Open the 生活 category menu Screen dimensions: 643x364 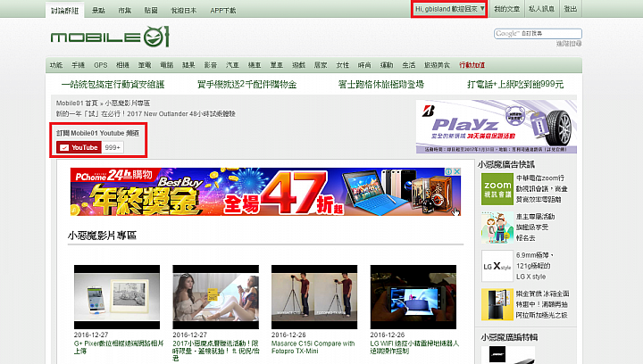[409, 65]
